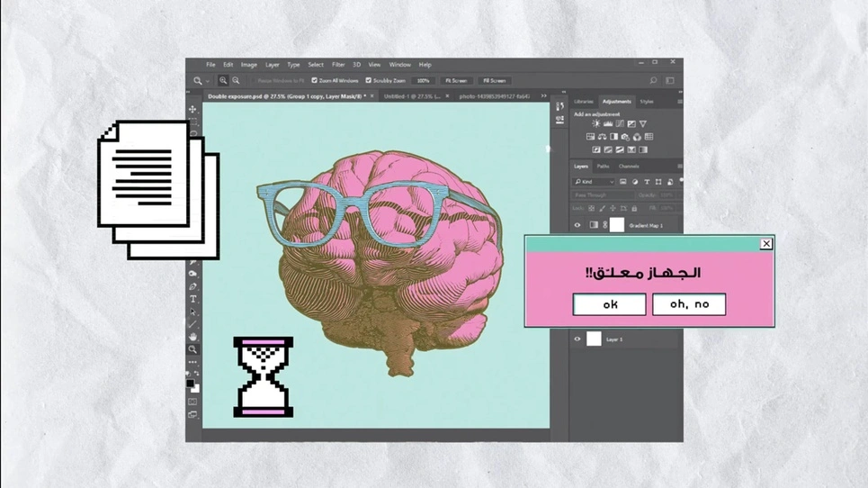Click the Quick Mask mode icon
The height and width of the screenshot is (488, 868).
(x=192, y=402)
